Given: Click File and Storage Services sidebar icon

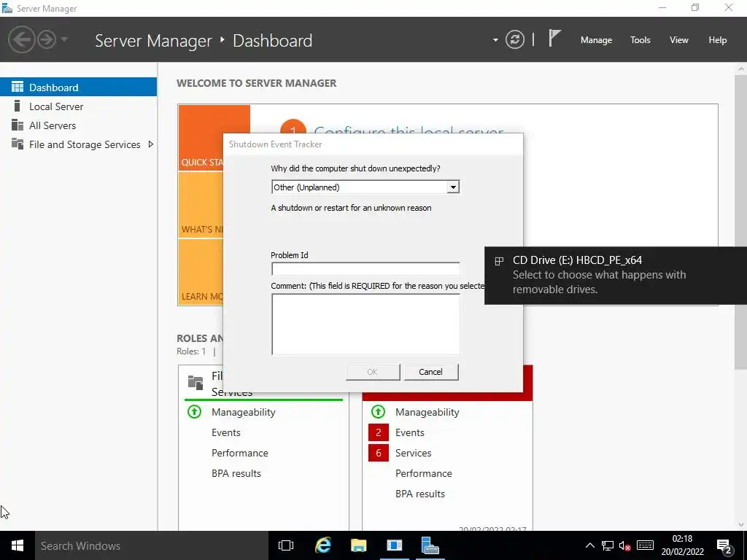Looking at the screenshot, I should pos(18,144).
